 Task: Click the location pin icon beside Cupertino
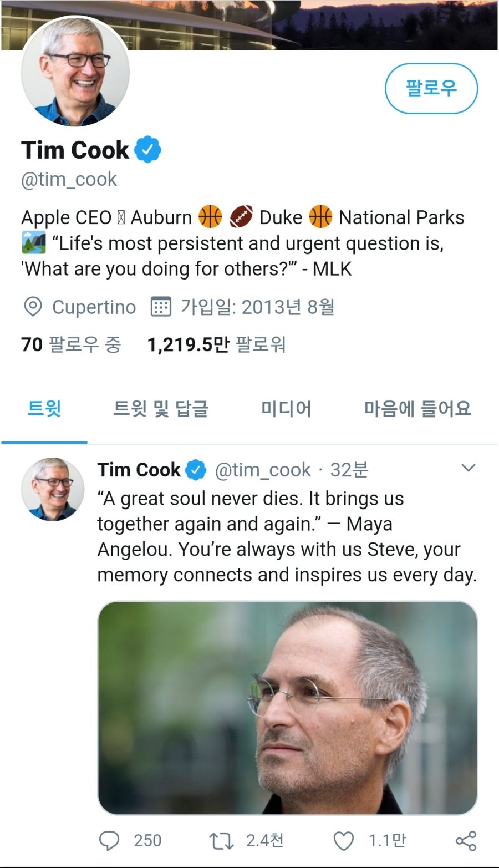click(32, 307)
